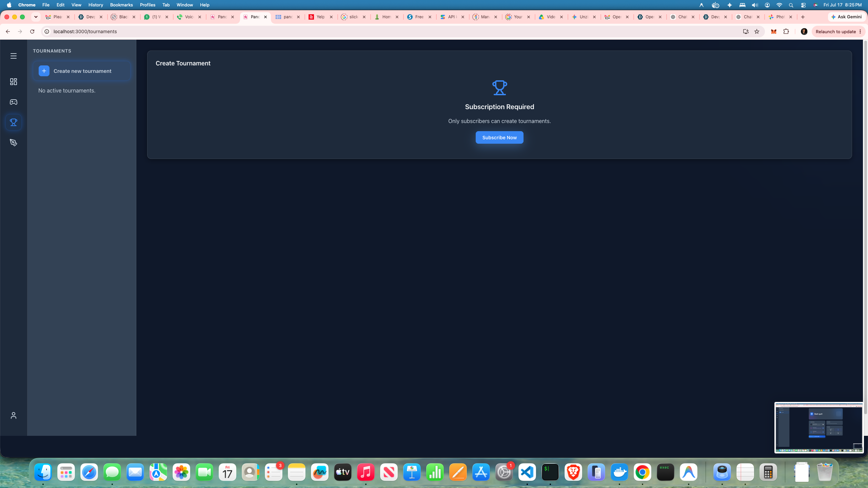
Task: Click the address bar URL field
Action: click(x=393, y=32)
